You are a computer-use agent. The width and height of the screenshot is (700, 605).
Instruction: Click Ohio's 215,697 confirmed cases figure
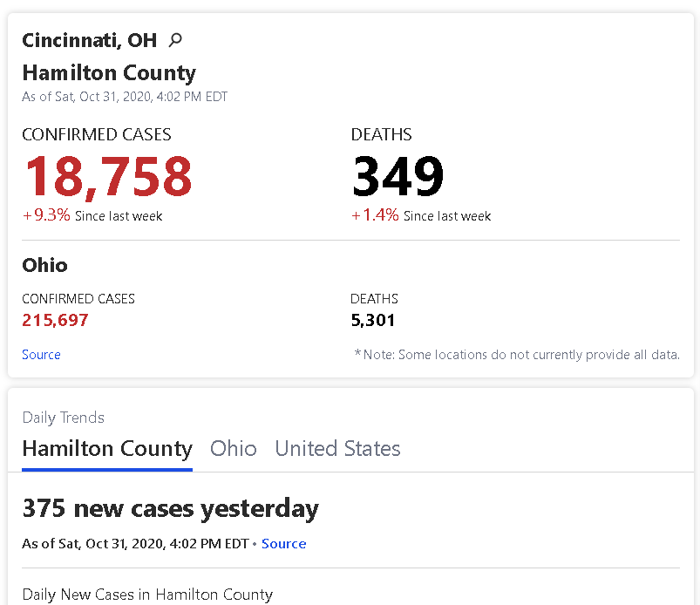pos(56,320)
